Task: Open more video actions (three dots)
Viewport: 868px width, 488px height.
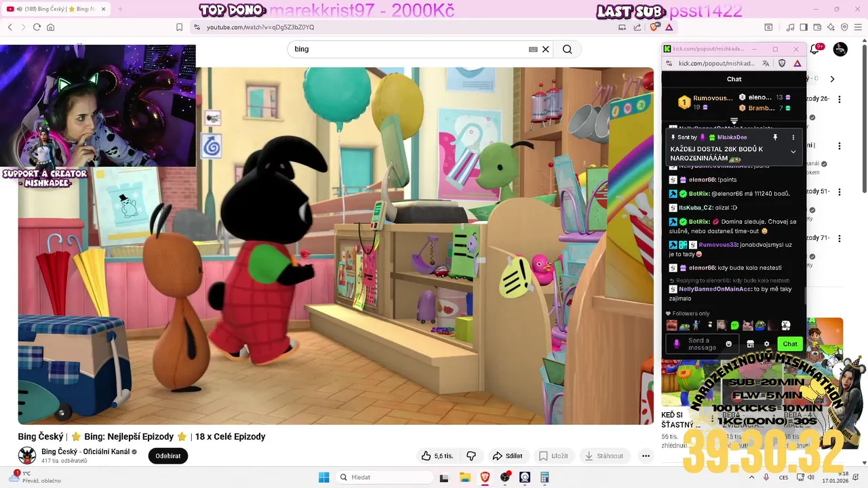Action: (x=646, y=456)
